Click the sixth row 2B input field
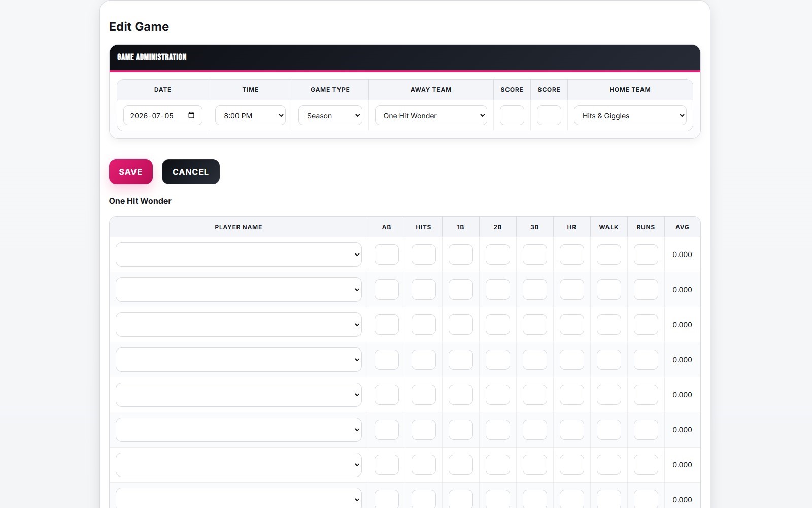Image resolution: width=812 pixels, height=508 pixels. click(498, 430)
